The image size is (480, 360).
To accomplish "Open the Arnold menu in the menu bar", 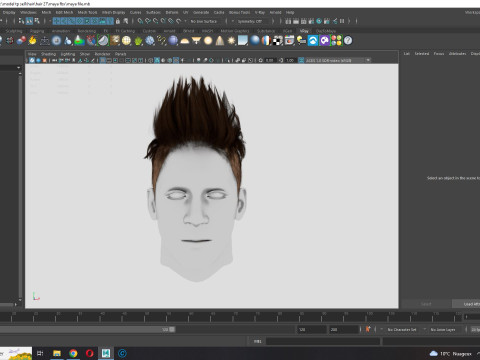I will 275,12.
